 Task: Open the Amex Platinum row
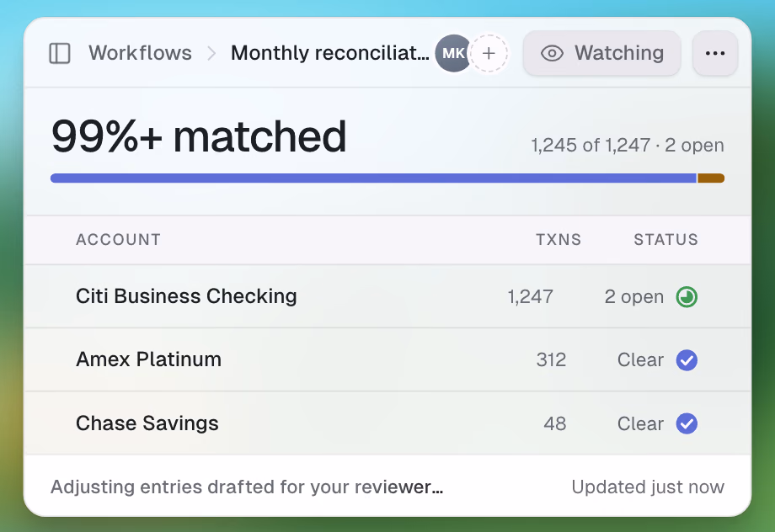pos(387,359)
